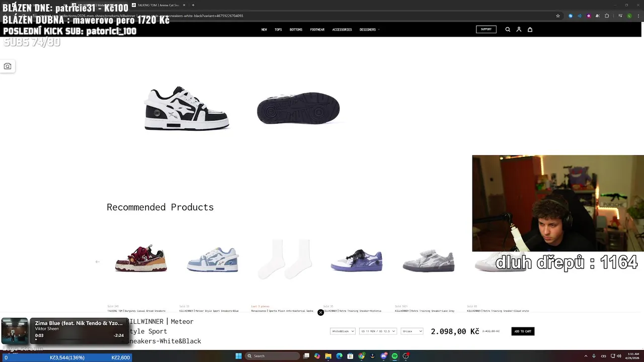Select the purple Wisteria sneaker thumbnail
This screenshot has height=362, width=644.
pos(357,260)
